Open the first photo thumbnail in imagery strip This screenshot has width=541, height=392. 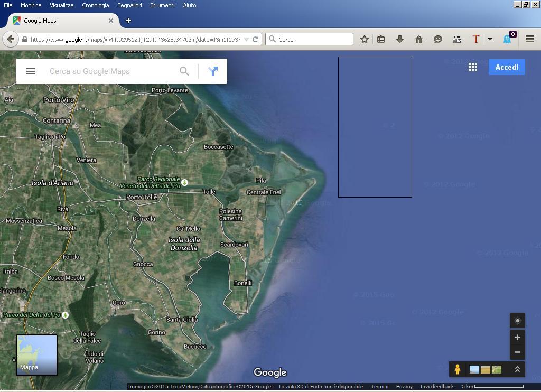click(474, 370)
